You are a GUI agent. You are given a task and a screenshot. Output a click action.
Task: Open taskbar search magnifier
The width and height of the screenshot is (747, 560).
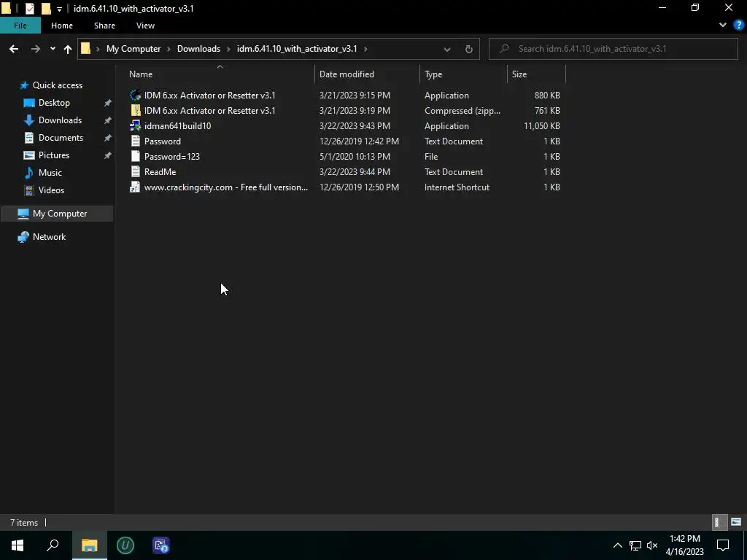pyautogui.click(x=53, y=545)
